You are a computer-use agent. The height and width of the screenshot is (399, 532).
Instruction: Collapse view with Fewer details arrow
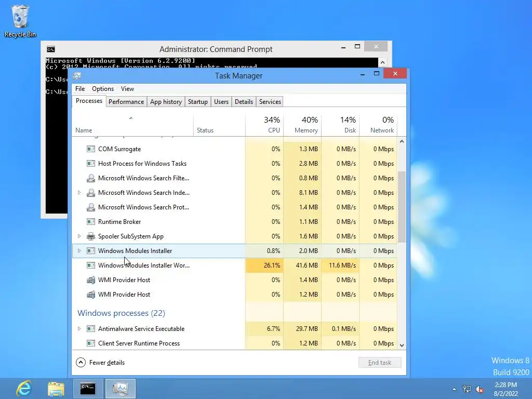[x=81, y=362]
